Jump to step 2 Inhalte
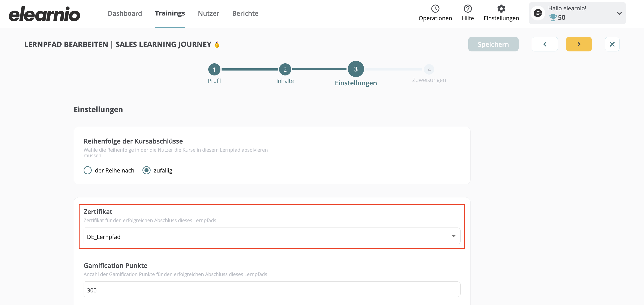 click(x=285, y=69)
